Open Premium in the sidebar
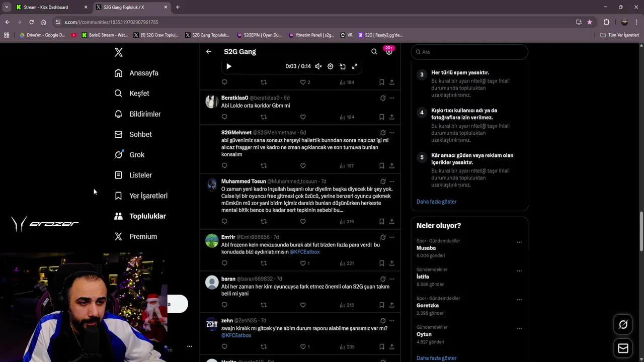Viewport: 644px width, 362px height. click(135, 236)
